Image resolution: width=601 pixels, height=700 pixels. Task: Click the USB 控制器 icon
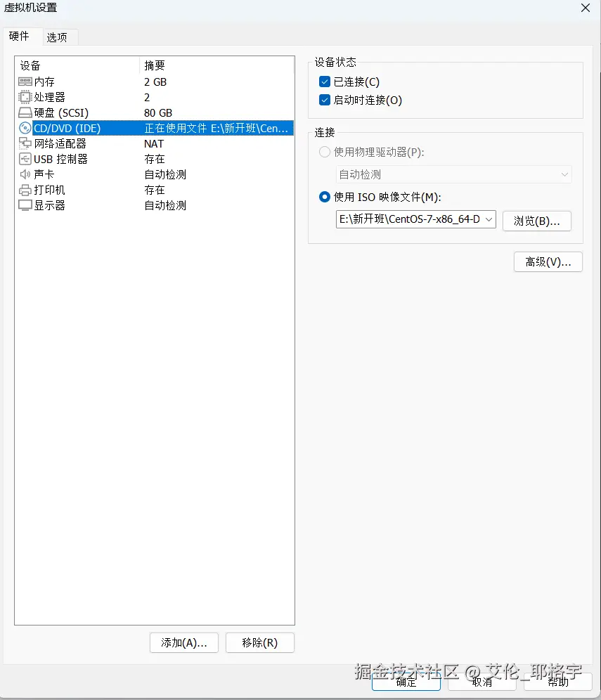coord(25,159)
